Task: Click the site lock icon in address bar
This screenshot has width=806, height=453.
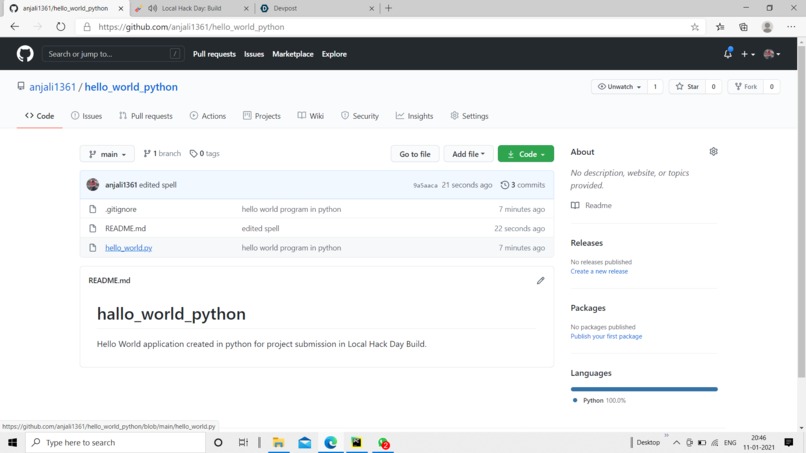Action: [x=87, y=27]
